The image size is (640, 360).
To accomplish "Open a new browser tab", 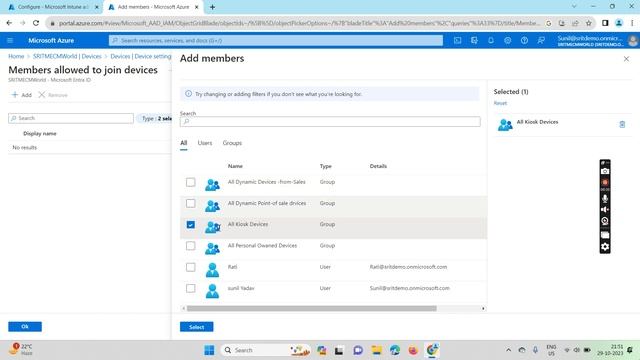I will (x=212, y=7).
